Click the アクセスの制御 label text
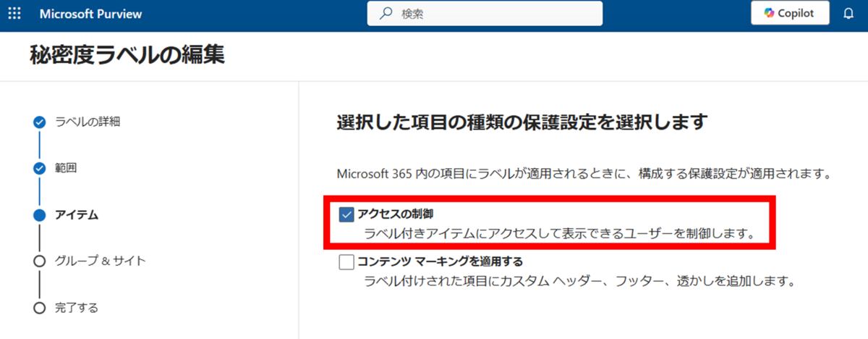Screen dimensions: 868x339 pyautogui.click(x=396, y=214)
